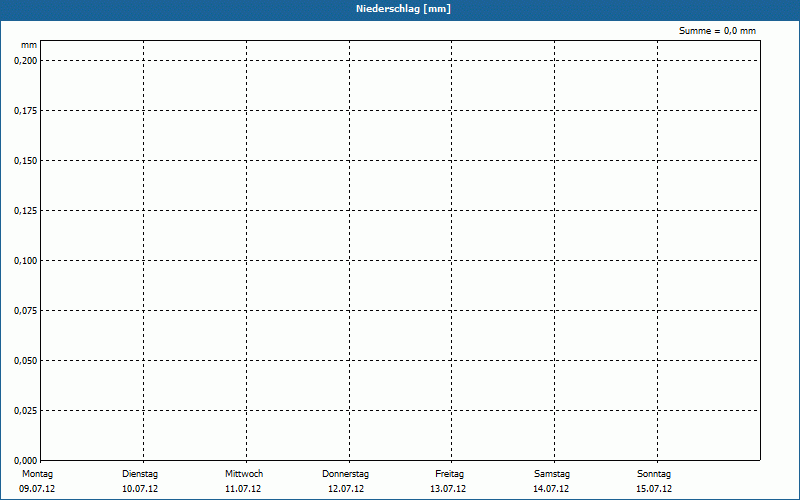Select the Summe = 0,0 mm label
800x500 pixels.
(x=717, y=31)
